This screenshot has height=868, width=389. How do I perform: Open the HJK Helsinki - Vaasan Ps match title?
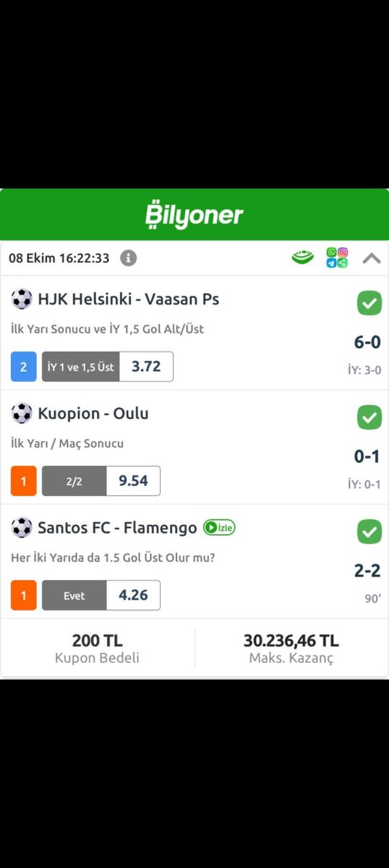[x=129, y=299]
